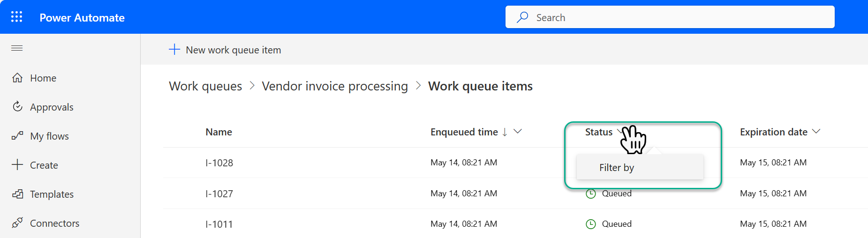
Task: Open Vendor invoice processing breadcrumb
Action: pos(335,86)
